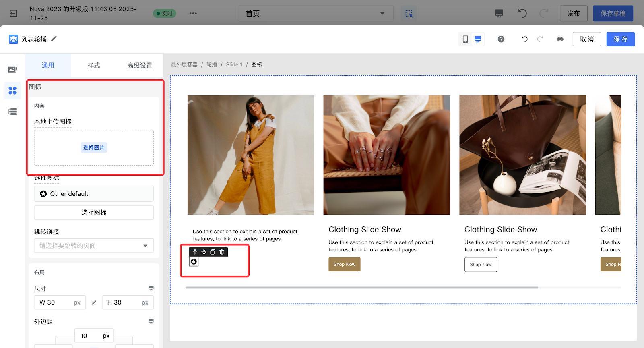Click the blue 保存 button
This screenshot has width=644, height=348.
coord(620,39)
